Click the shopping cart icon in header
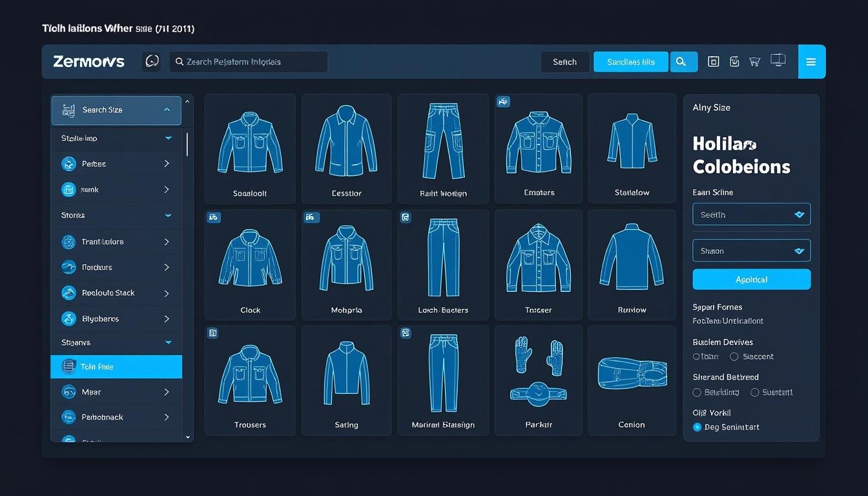The width and height of the screenshot is (868, 496). 754,62
